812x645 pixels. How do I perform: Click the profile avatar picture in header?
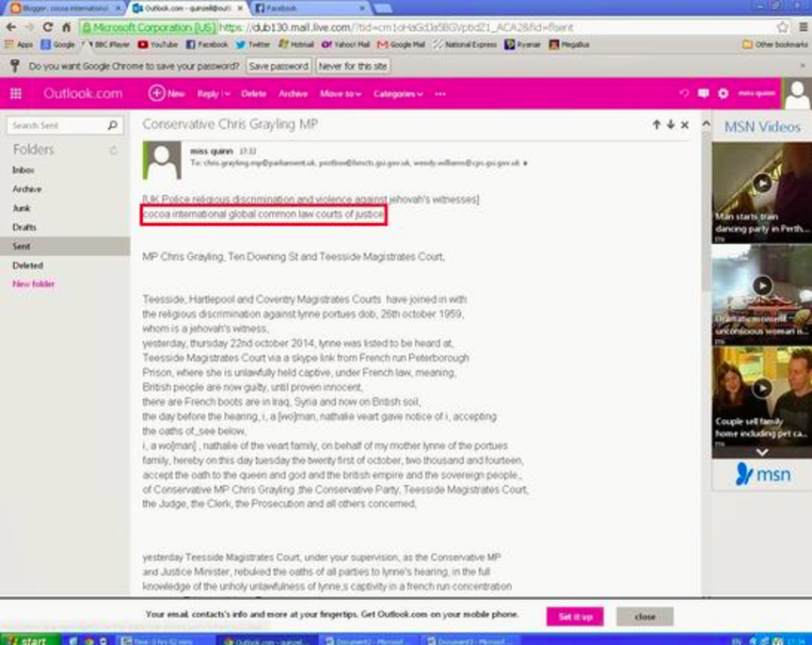pyautogui.click(x=796, y=94)
